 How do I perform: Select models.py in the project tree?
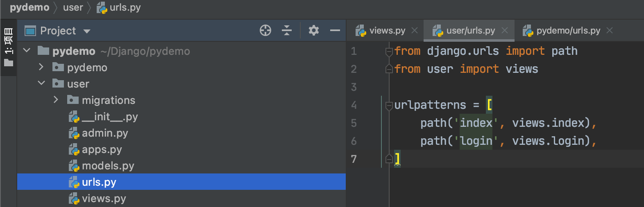(x=108, y=166)
